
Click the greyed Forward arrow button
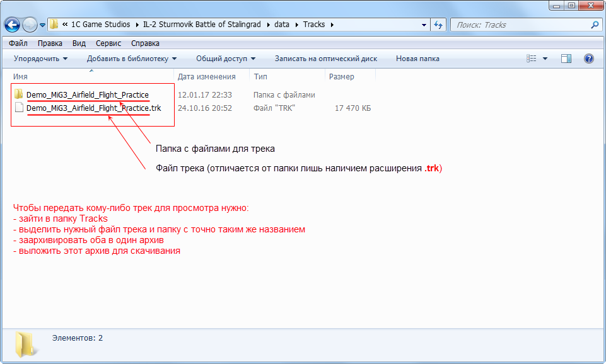click(x=30, y=25)
